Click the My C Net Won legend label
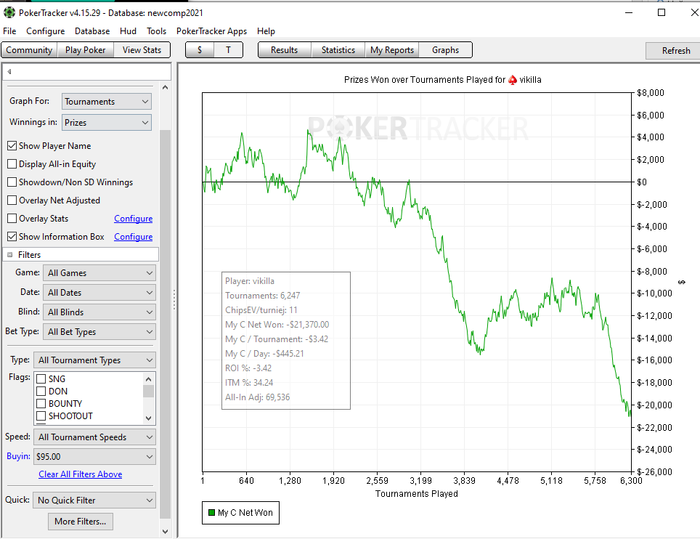 pyautogui.click(x=245, y=513)
